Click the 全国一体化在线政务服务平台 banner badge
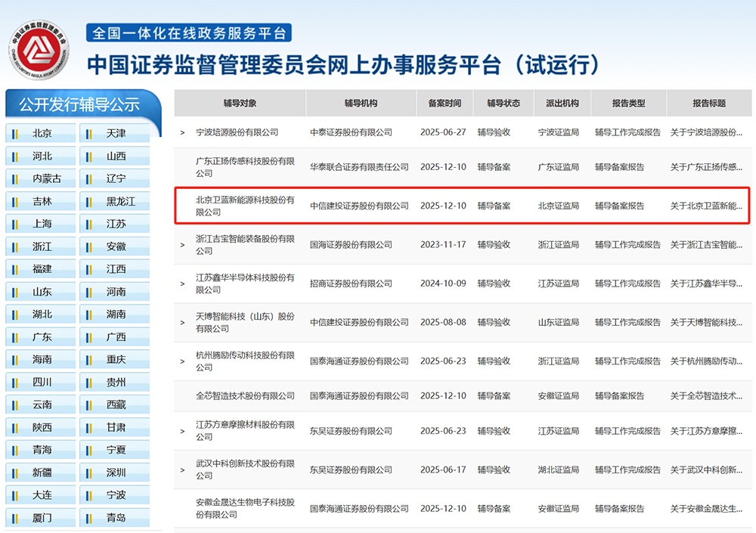The width and height of the screenshot is (756, 533). click(x=191, y=32)
